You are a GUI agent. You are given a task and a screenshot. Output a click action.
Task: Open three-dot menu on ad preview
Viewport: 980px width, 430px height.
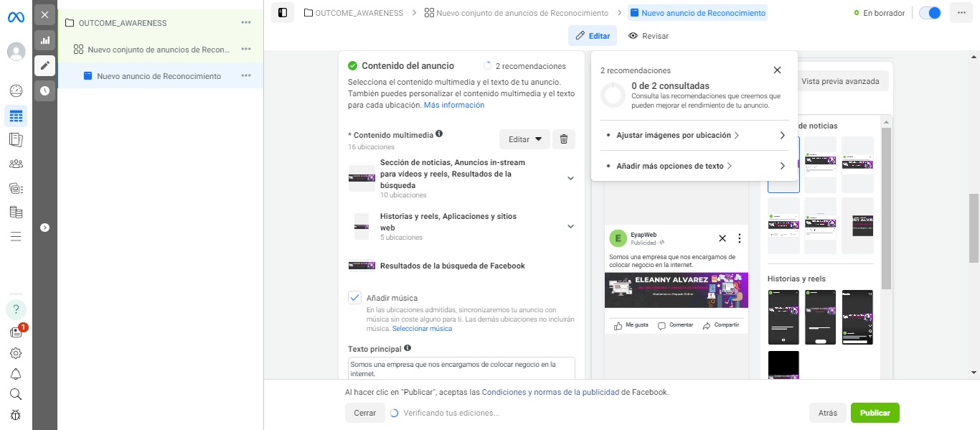[739, 238]
